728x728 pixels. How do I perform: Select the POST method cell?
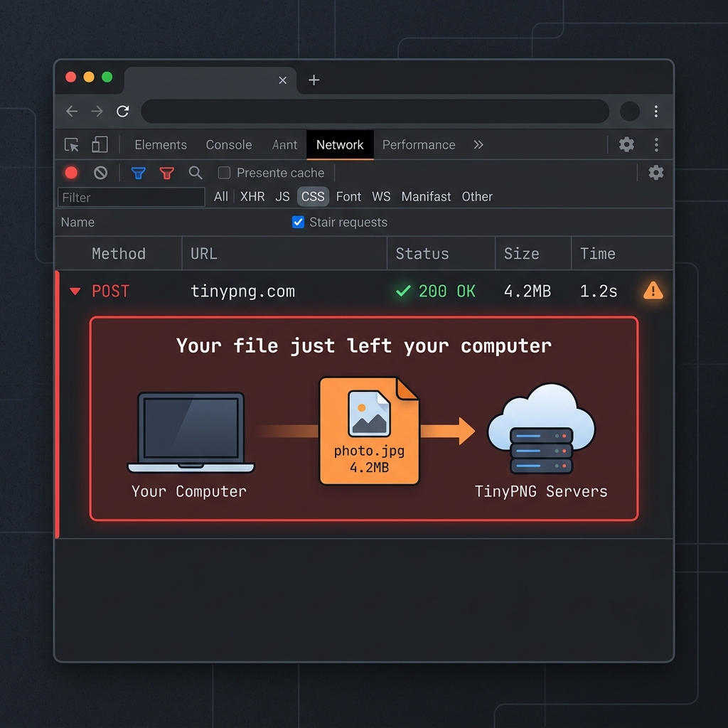110,291
